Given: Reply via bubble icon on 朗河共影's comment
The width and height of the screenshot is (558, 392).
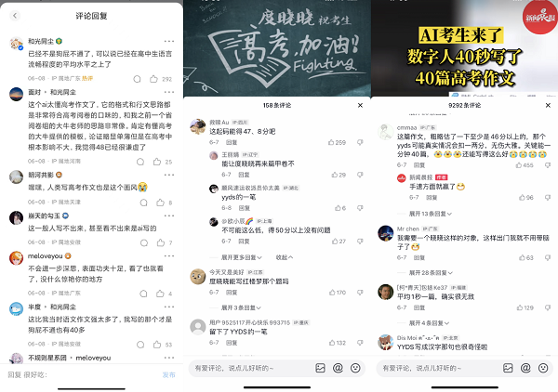Looking at the screenshot, I should pos(144,203).
